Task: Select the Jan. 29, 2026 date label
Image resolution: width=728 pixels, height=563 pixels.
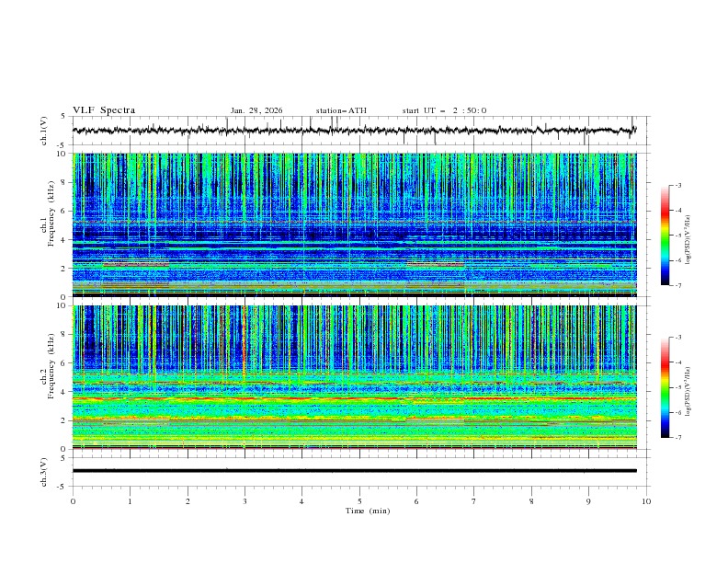Action: click(x=256, y=110)
